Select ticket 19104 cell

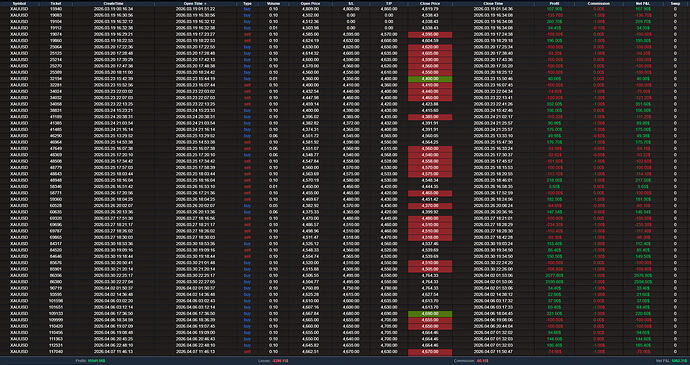[55, 21]
